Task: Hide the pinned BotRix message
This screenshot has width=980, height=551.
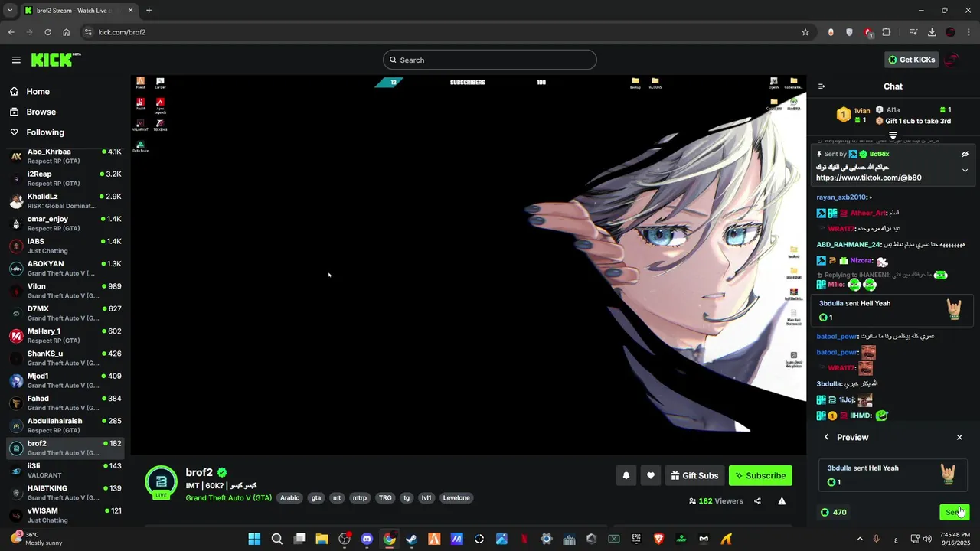Action: tap(965, 154)
